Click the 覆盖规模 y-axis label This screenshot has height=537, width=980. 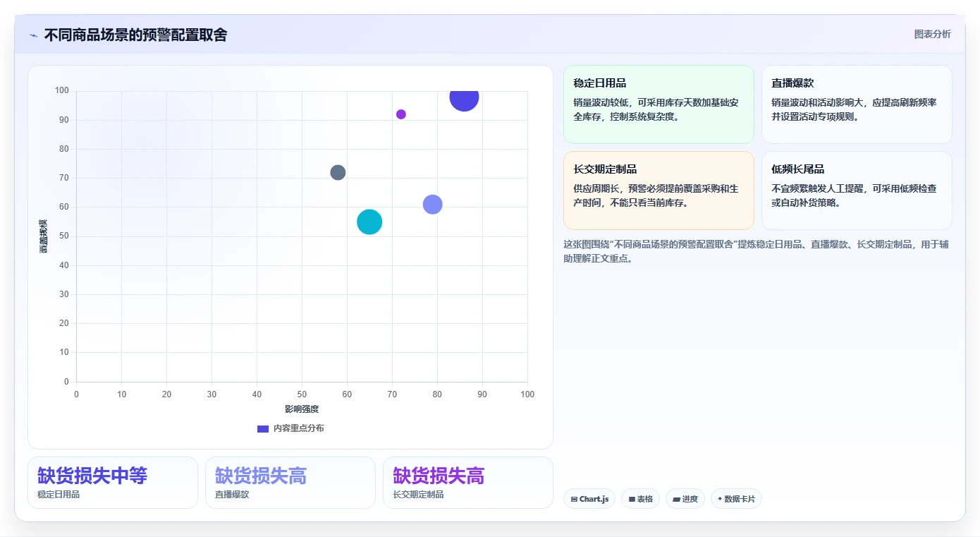point(44,236)
